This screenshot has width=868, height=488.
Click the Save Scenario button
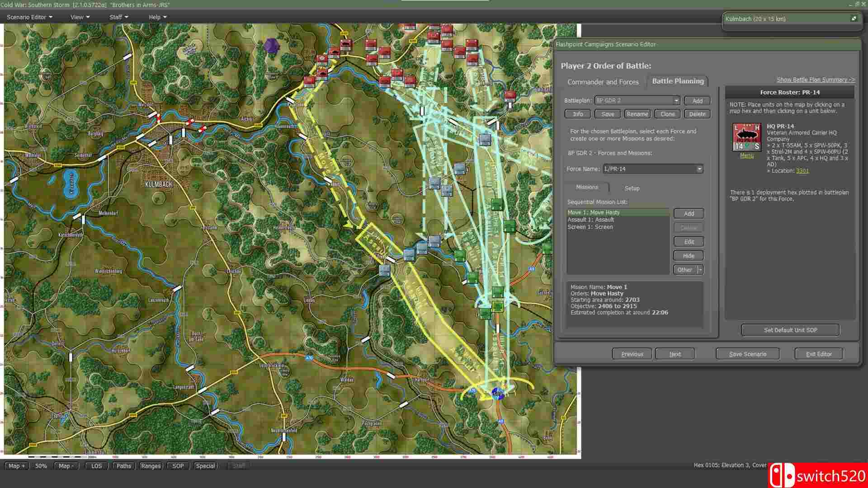coord(747,354)
